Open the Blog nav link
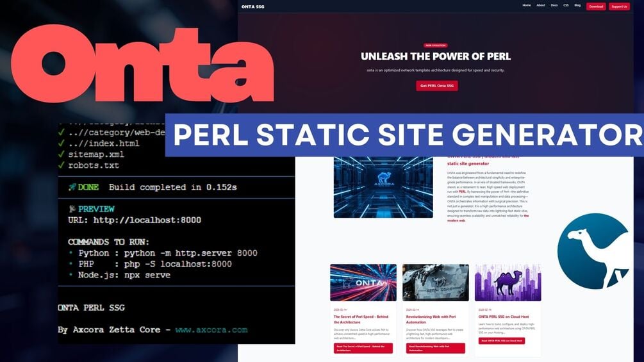 coord(577,5)
